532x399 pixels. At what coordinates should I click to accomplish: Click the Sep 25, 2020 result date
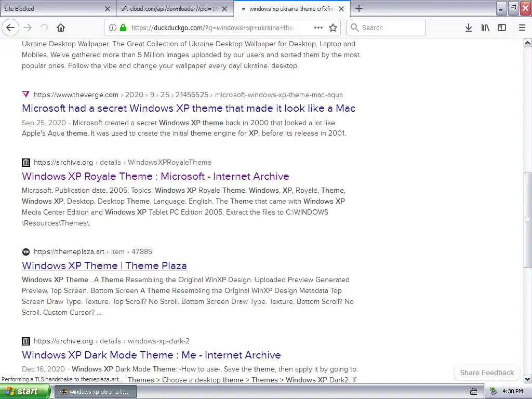point(44,123)
